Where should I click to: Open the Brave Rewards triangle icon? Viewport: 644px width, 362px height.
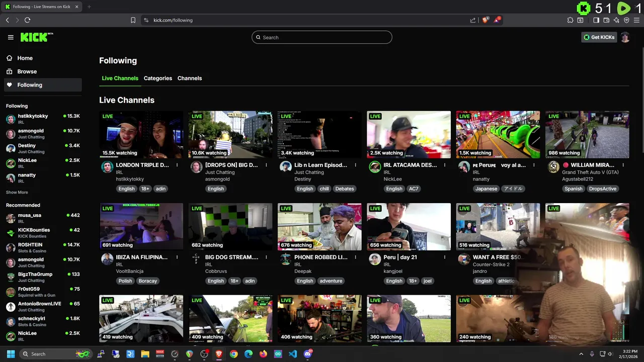click(497, 20)
